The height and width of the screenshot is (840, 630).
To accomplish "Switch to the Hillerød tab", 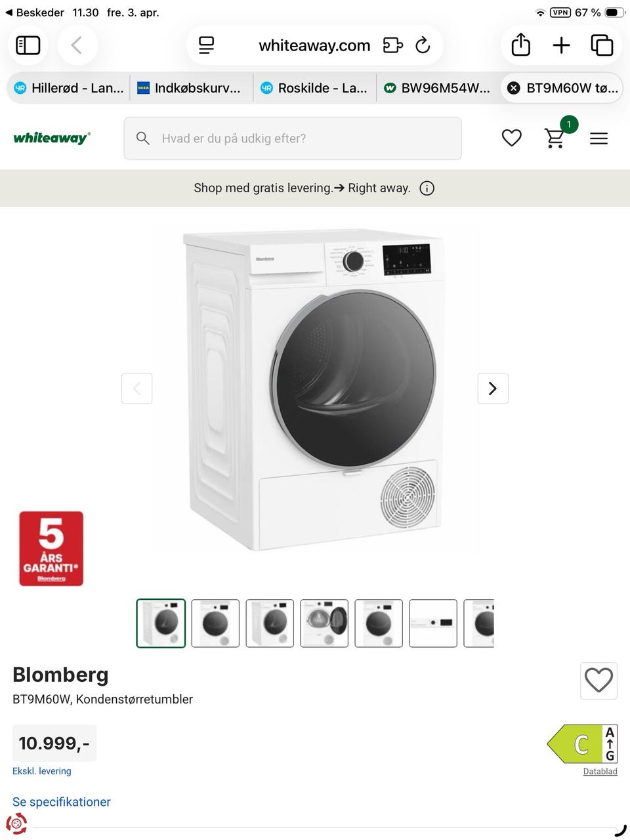I will [69, 88].
